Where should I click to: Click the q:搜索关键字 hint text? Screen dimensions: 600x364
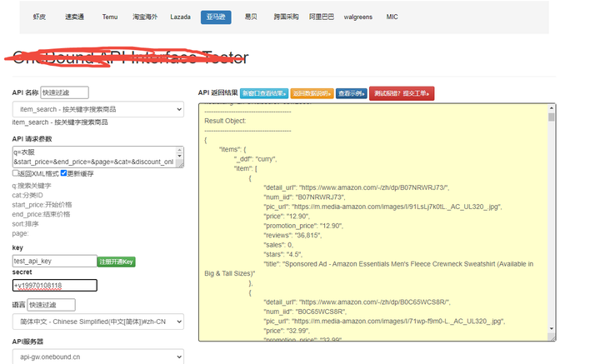(x=32, y=186)
